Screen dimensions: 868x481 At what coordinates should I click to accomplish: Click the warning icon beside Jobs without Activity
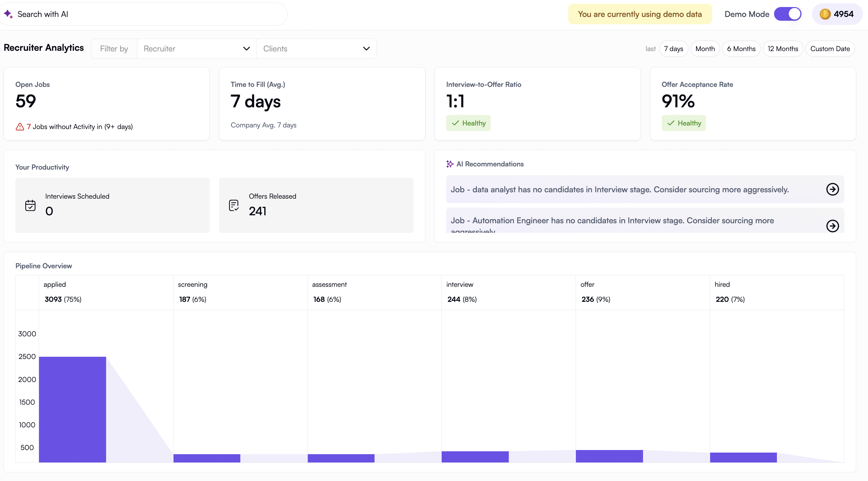pos(20,126)
